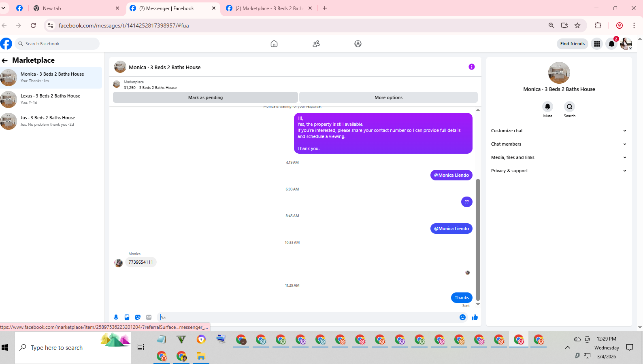The width and height of the screenshot is (643, 364).
Task: Open Chrome three-dot menu
Action: [634, 25]
